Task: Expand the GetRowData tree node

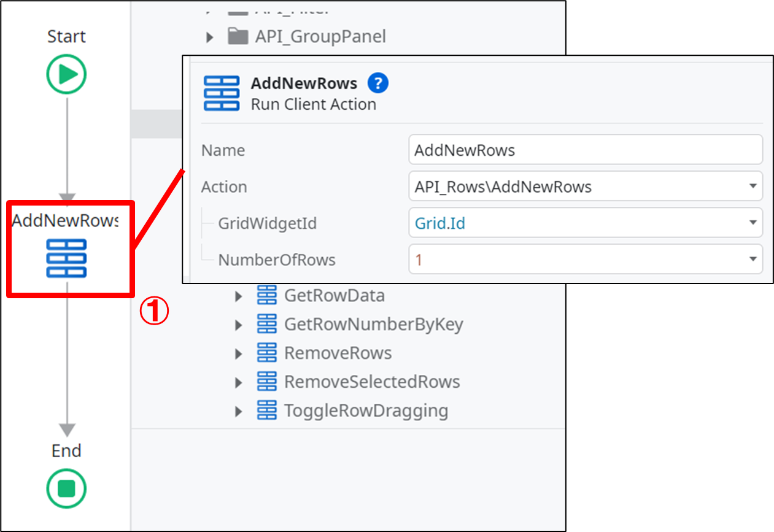Action: click(239, 296)
